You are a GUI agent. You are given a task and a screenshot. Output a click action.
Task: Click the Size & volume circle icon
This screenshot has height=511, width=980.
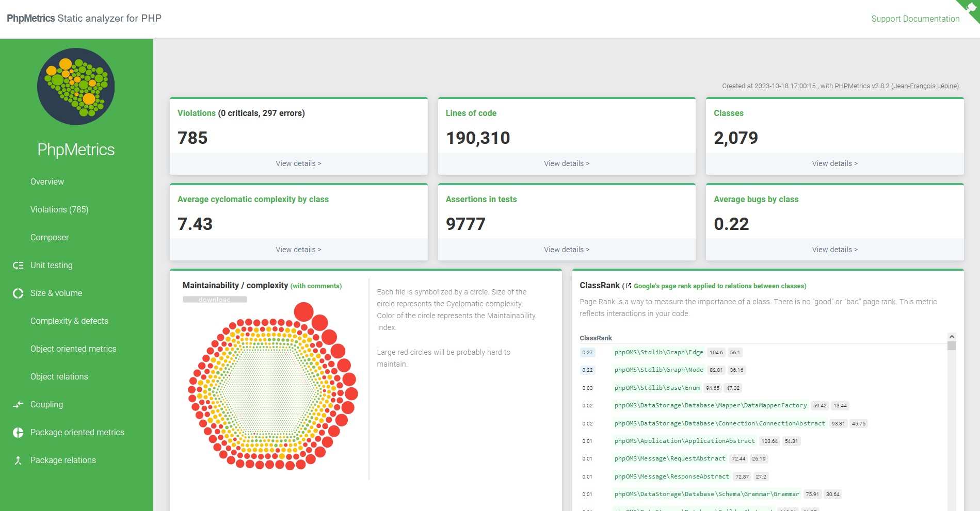point(18,293)
